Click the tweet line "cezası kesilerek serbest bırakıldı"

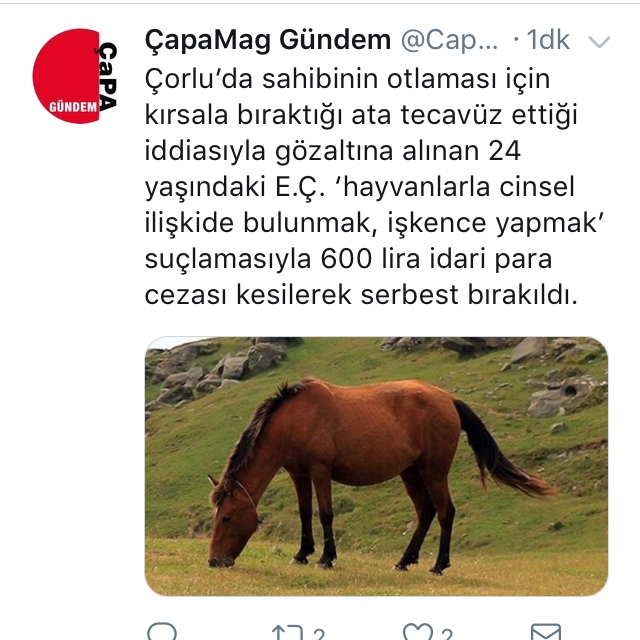[x=361, y=295]
